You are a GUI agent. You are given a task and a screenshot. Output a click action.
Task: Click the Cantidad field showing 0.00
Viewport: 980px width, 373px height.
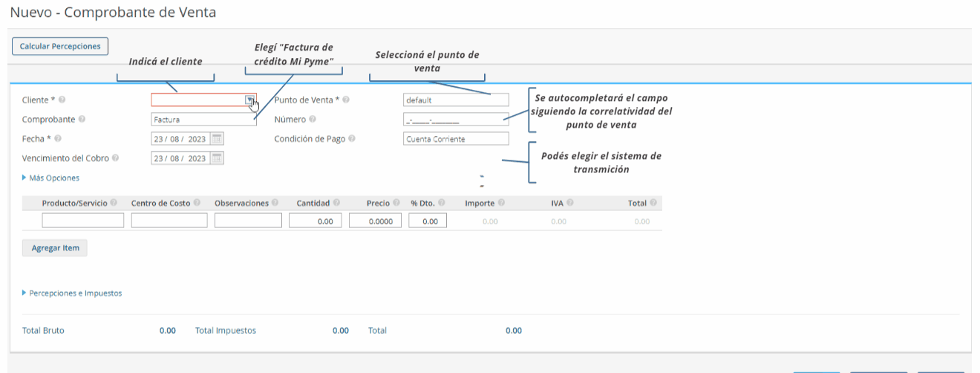[316, 221]
